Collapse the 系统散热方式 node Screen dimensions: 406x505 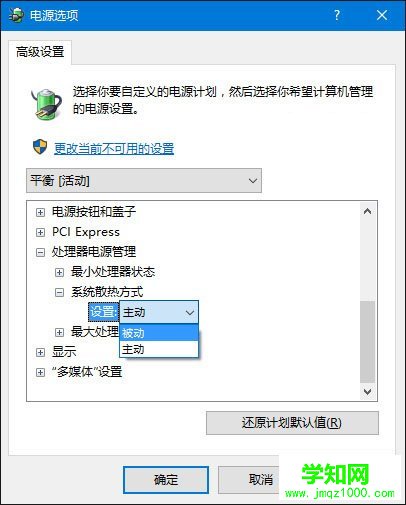pyautogui.click(x=59, y=292)
